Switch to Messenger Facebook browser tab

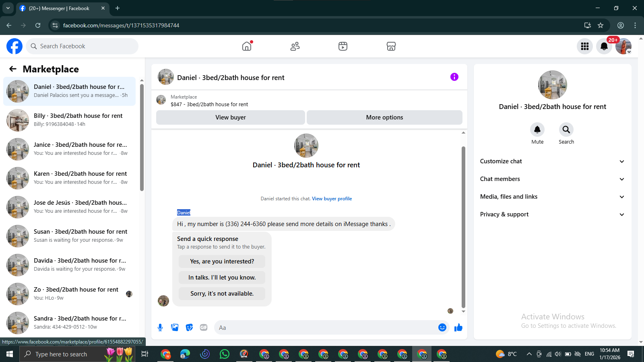point(62,8)
